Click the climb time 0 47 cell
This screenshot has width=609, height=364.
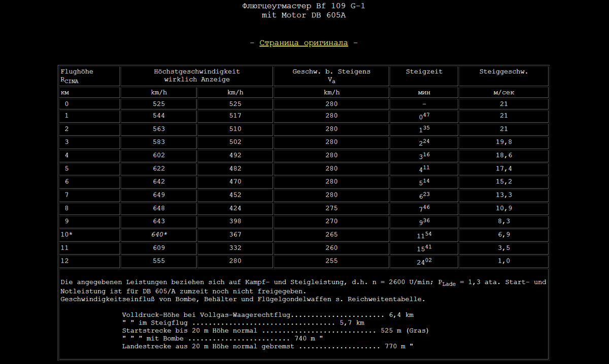(x=424, y=116)
